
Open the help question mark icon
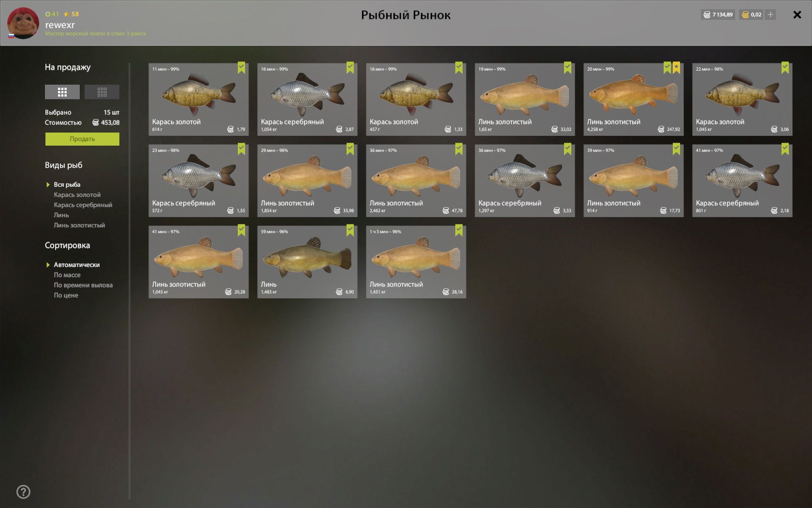[x=23, y=492]
